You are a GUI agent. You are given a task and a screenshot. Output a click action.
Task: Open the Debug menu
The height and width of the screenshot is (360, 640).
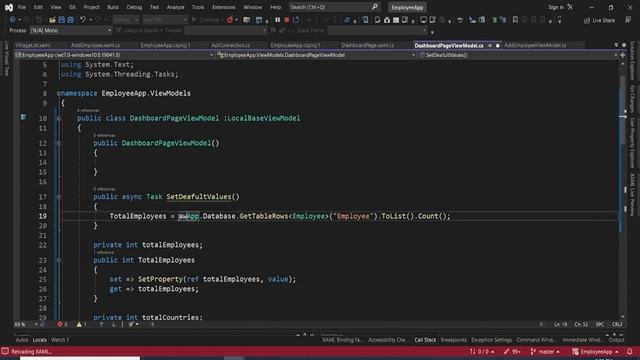pos(134,7)
